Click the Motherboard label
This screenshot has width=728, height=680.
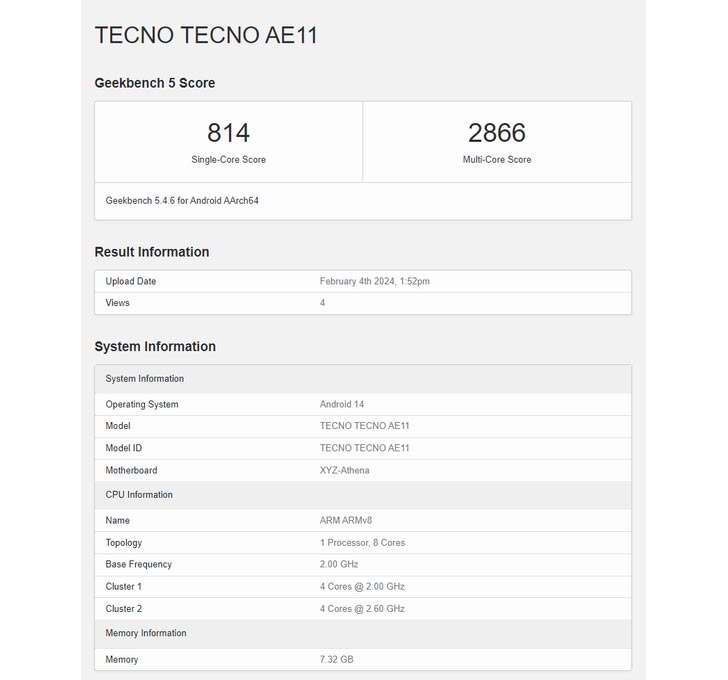click(x=131, y=470)
